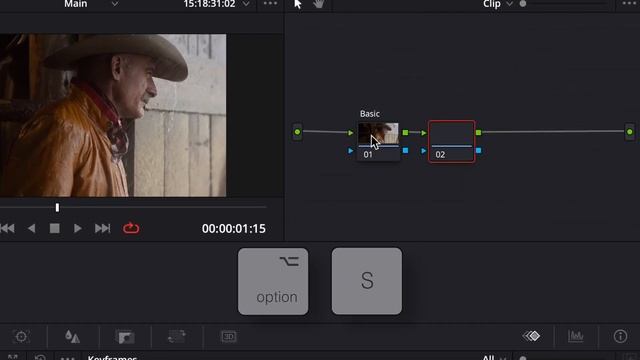The image size is (640, 360).
Task: Select the arrow pointer tool in node editor
Action: [298, 4]
